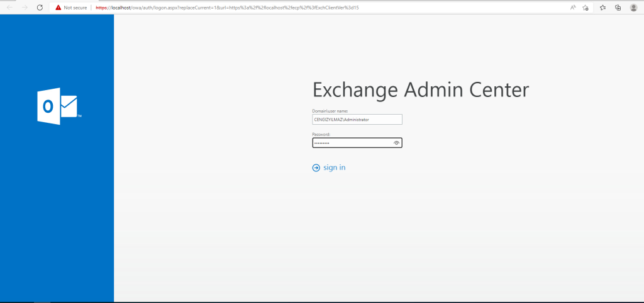Open the browser profile avatar
The height and width of the screenshot is (303, 644).
click(633, 8)
